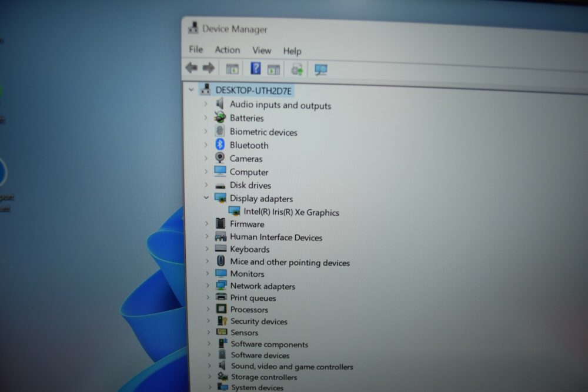The width and height of the screenshot is (588, 392).
Task: Expand the Monitors node
Action: coord(207,273)
